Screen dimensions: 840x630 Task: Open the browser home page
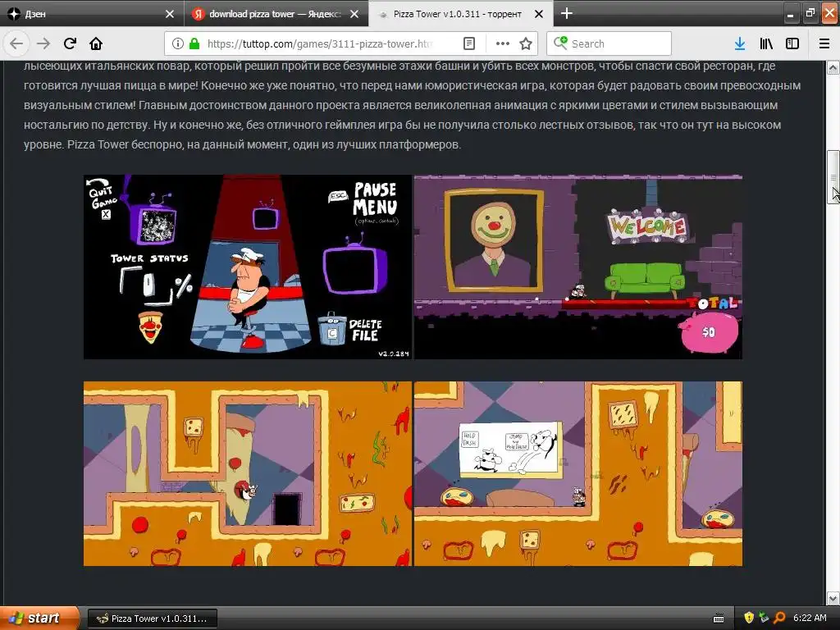96,43
